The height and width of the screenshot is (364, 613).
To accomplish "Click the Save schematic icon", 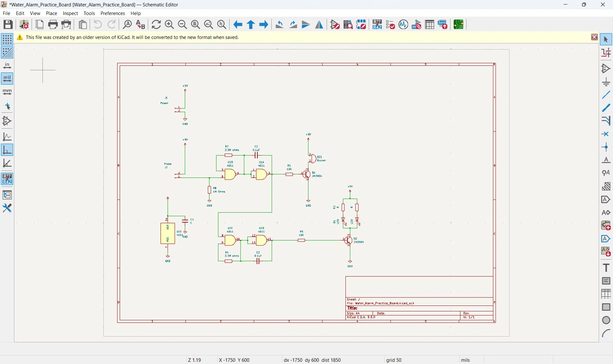I will click(8, 25).
